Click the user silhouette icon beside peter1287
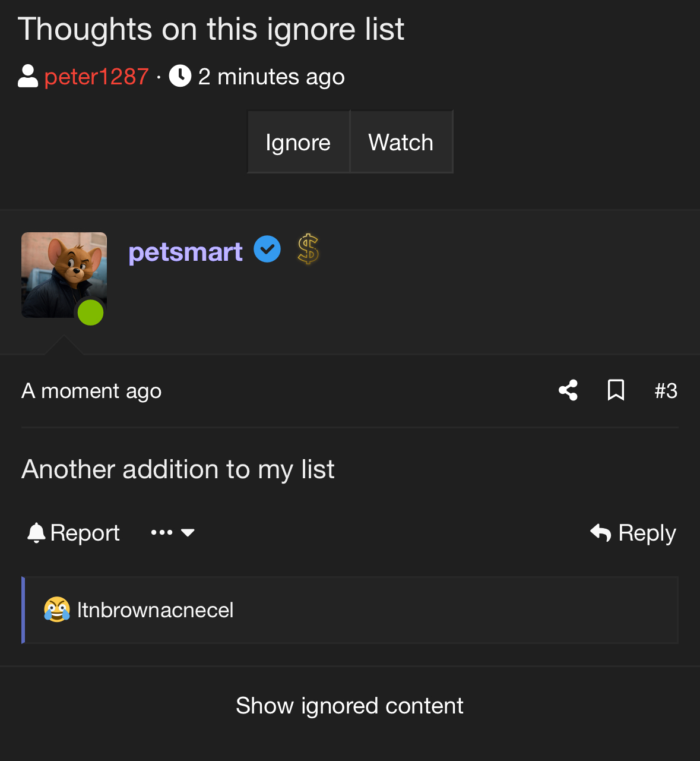This screenshot has width=700, height=761. tap(28, 76)
